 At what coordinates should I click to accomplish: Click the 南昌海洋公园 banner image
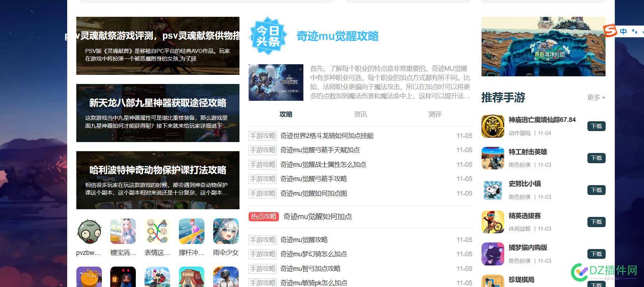[543, 46]
